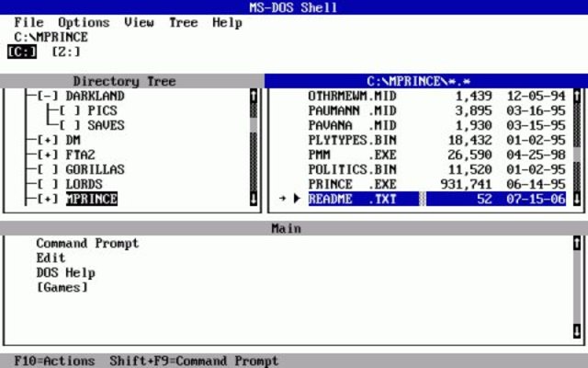
Task: Select drive C:
Action: pyautogui.click(x=22, y=52)
